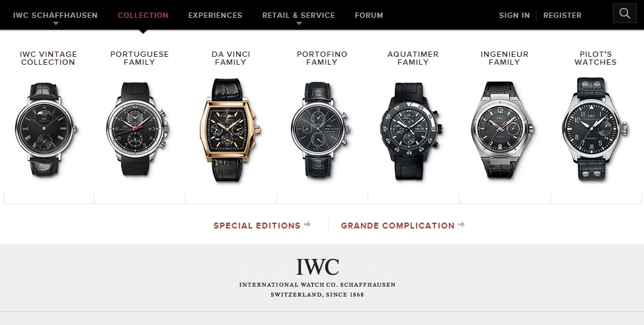
Task: Go to the Forum menu item
Action: pyautogui.click(x=369, y=15)
